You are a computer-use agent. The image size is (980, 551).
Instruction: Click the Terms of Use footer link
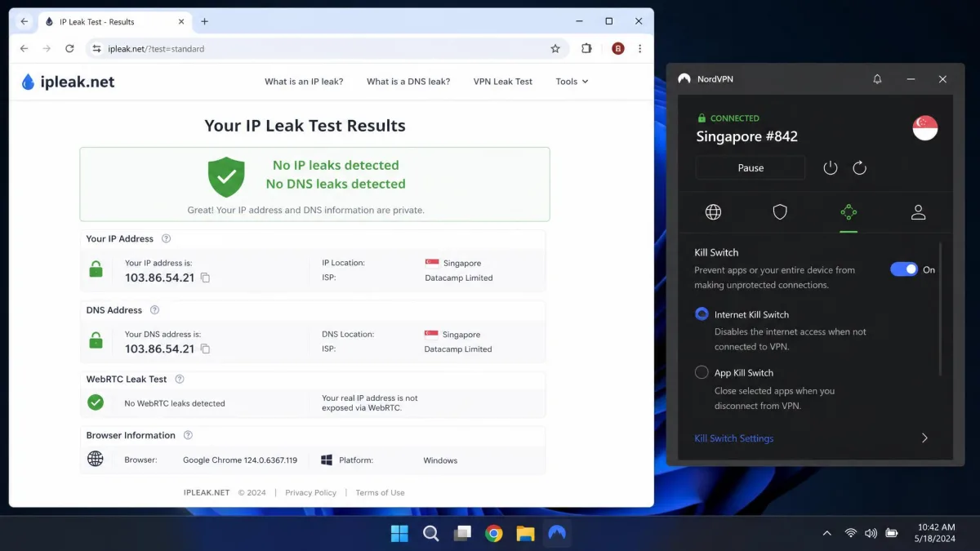[380, 493]
